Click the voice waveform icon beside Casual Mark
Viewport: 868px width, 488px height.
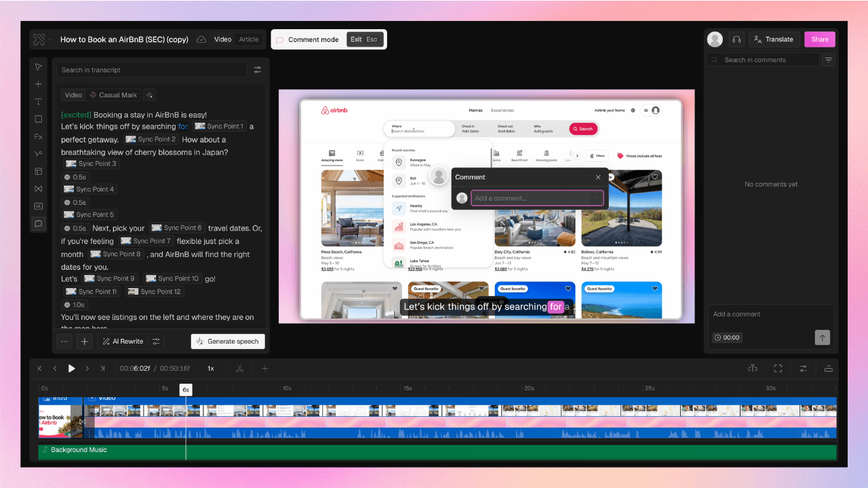(x=150, y=95)
